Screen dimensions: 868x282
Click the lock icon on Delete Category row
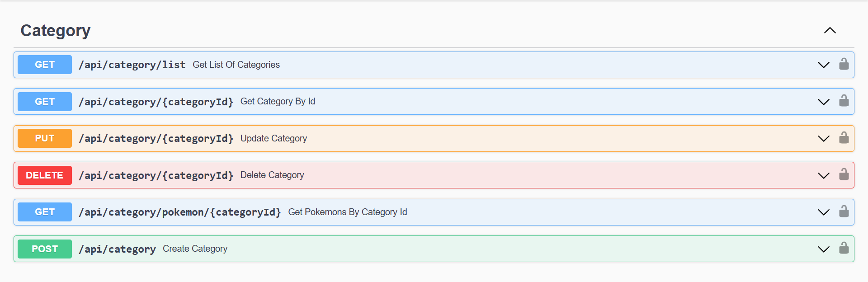[844, 174]
